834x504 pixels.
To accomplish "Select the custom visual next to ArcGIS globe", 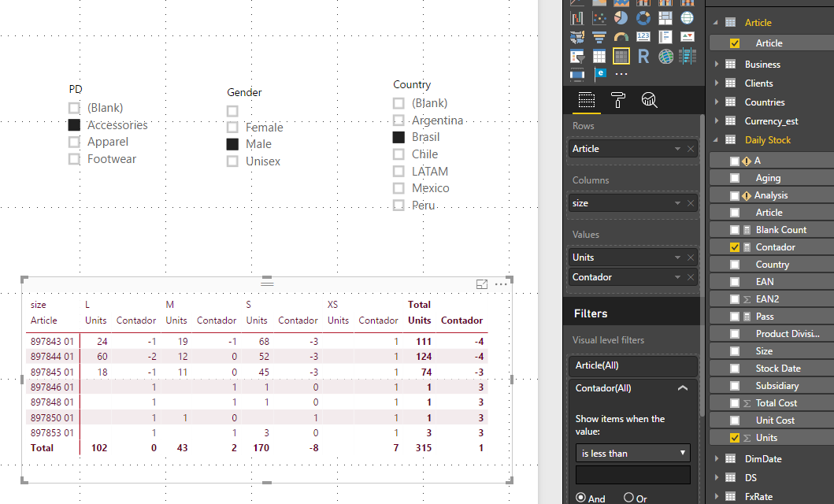I will pos(688,57).
